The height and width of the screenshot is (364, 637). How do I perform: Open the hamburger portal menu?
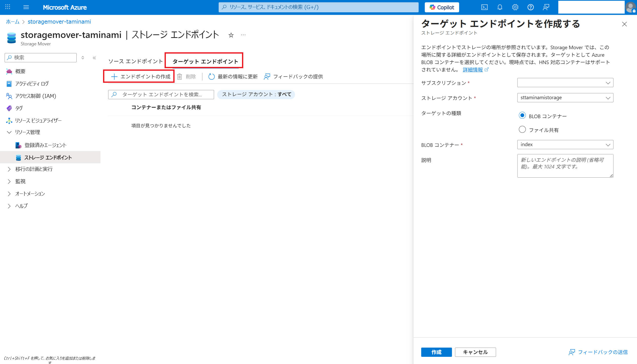pyautogui.click(x=26, y=7)
